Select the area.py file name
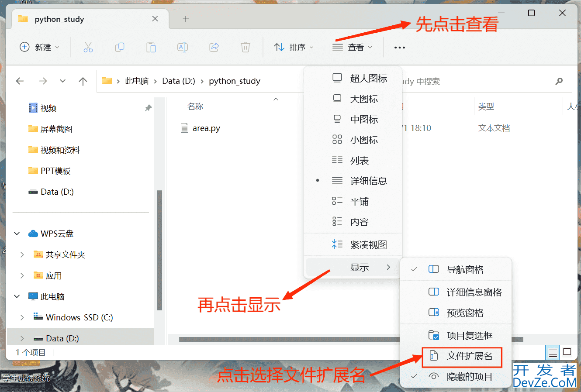581x392 pixels. pos(206,128)
